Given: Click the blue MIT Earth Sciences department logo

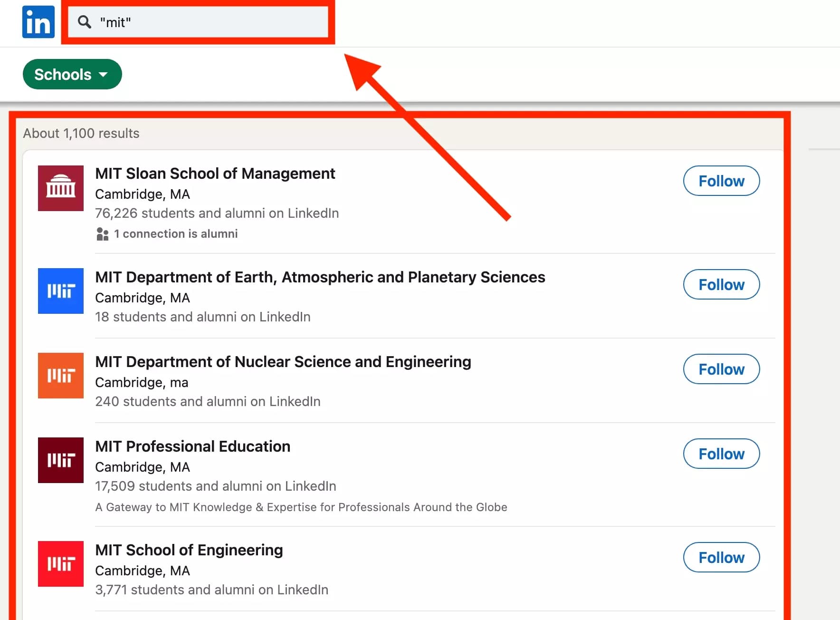Looking at the screenshot, I should (x=60, y=291).
